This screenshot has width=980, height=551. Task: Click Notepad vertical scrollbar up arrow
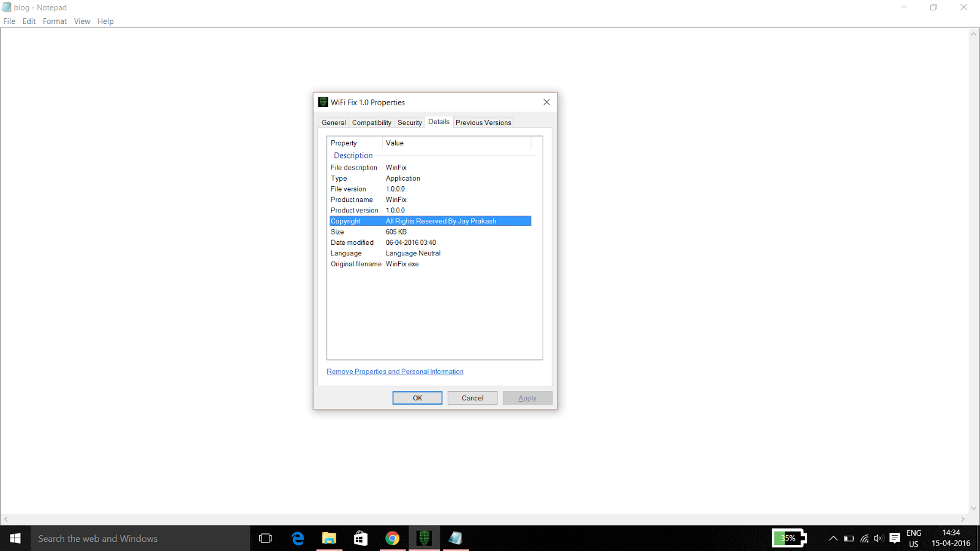pyautogui.click(x=973, y=34)
